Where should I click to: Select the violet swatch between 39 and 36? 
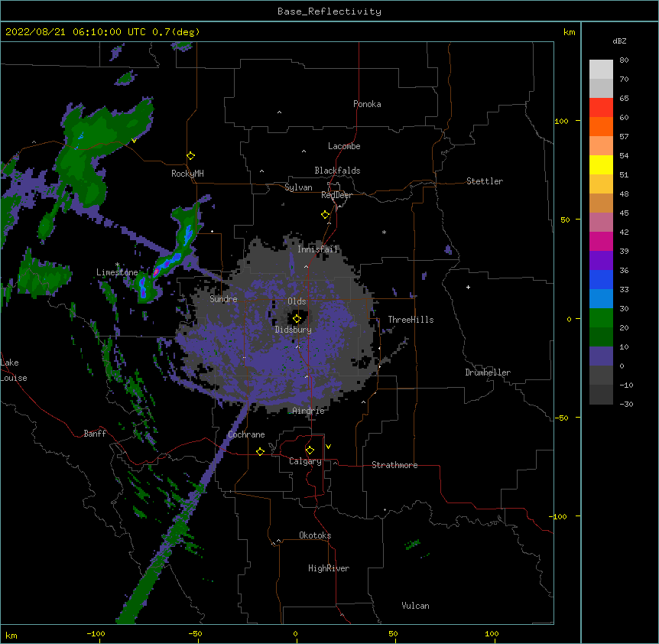coord(601,261)
